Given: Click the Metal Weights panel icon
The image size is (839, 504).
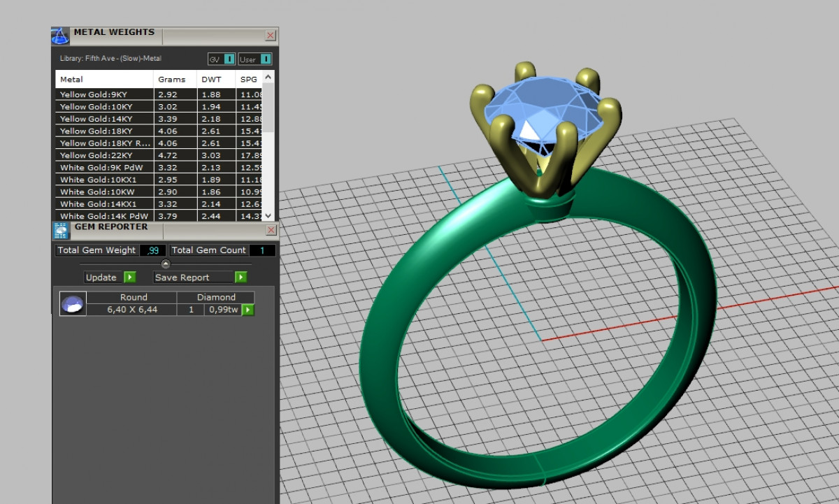Looking at the screenshot, I should tap(60, 36).
